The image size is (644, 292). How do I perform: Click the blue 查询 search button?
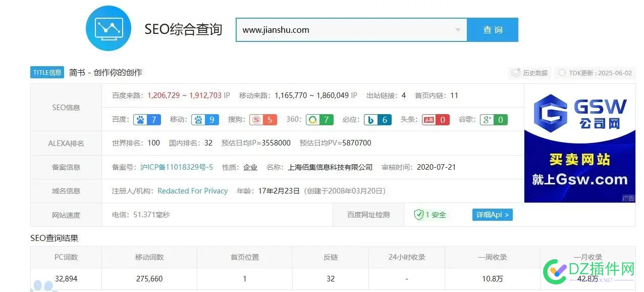pos(492,30)
